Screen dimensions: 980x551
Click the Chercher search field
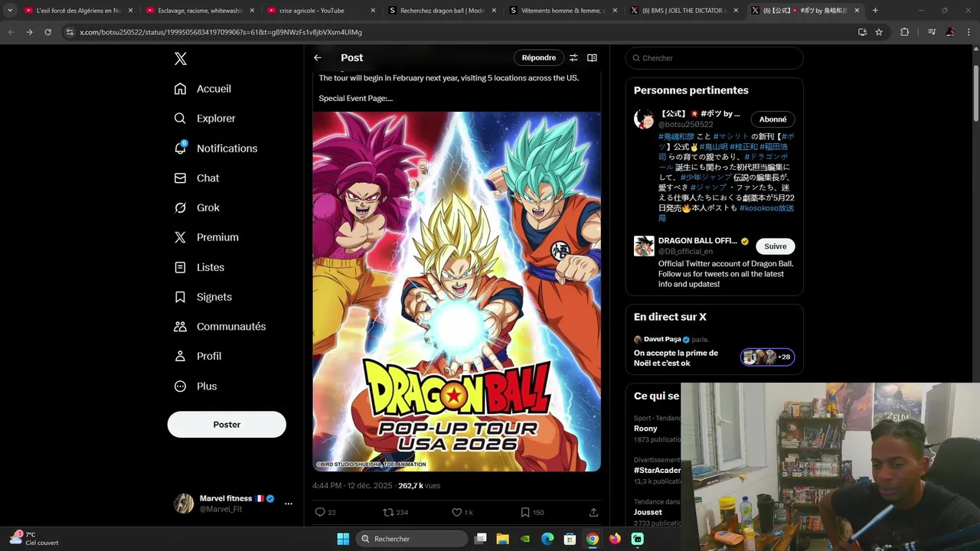[x=714, y=58]
